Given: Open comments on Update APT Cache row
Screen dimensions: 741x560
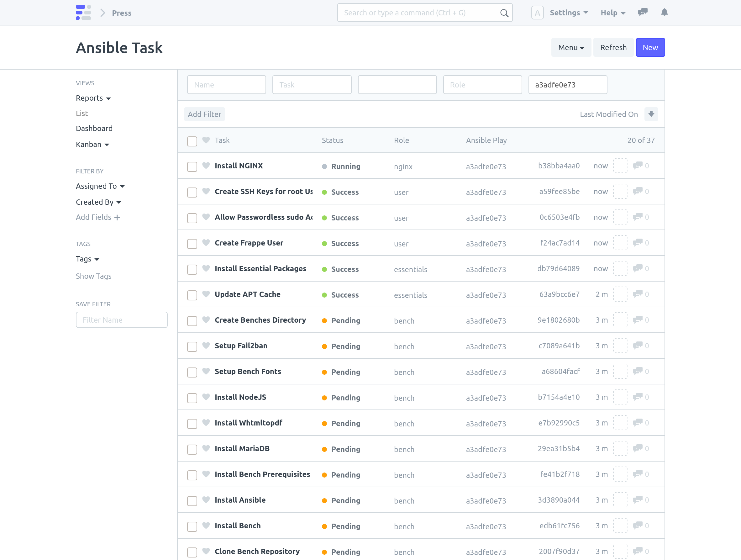Looking at the screenshot, I should 639,294.
